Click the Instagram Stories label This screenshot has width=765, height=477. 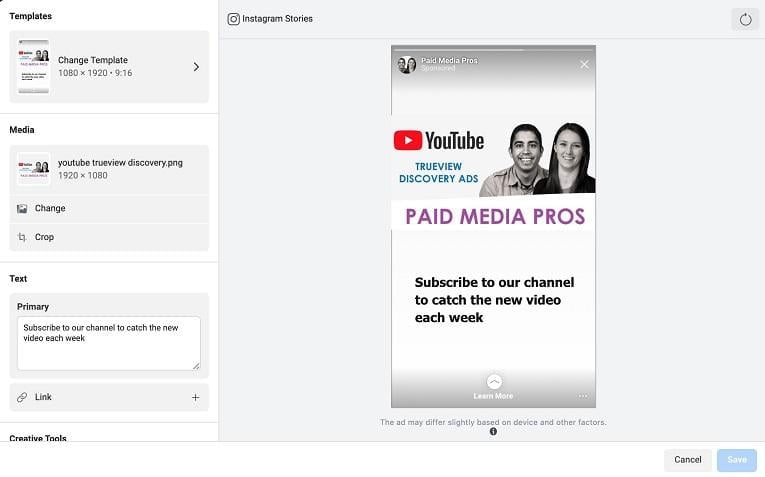coord(277,19)
